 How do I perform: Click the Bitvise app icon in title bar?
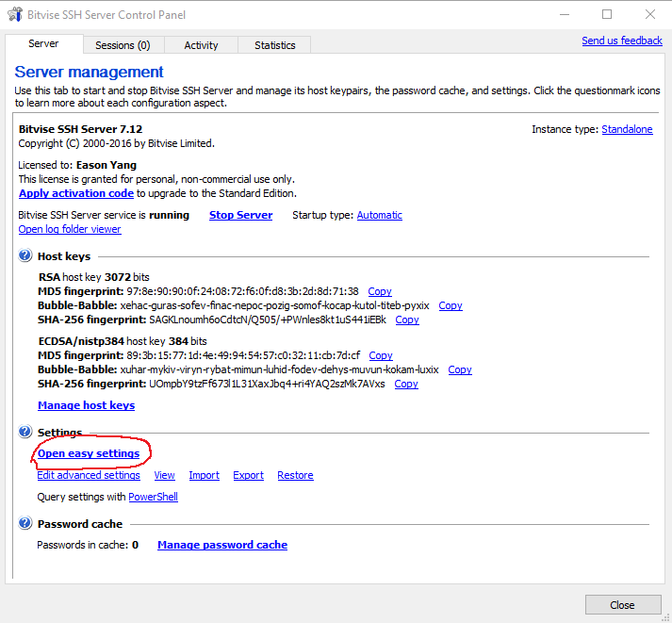pyautogui.click(x=15, y=14)
